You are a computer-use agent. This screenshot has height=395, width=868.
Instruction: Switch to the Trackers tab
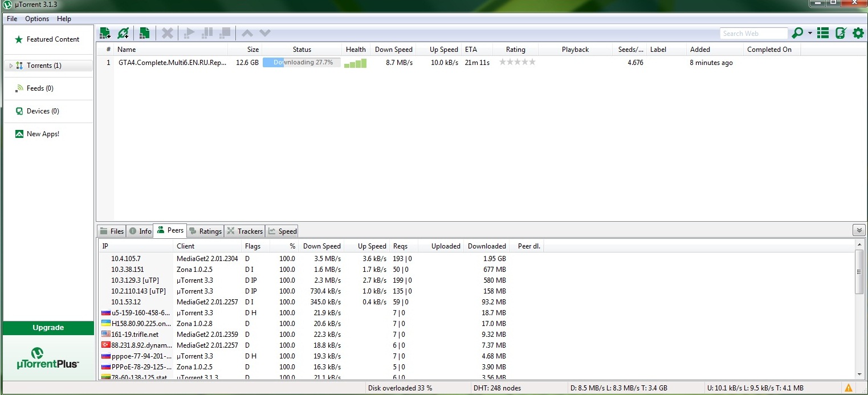click(x=245, y=231)
